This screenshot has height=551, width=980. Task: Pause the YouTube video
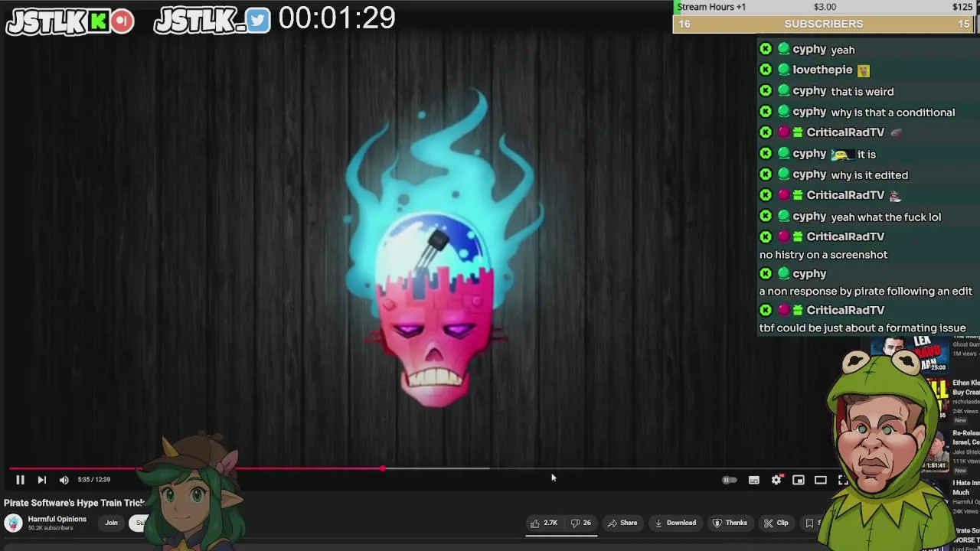[x=20, y=480]
